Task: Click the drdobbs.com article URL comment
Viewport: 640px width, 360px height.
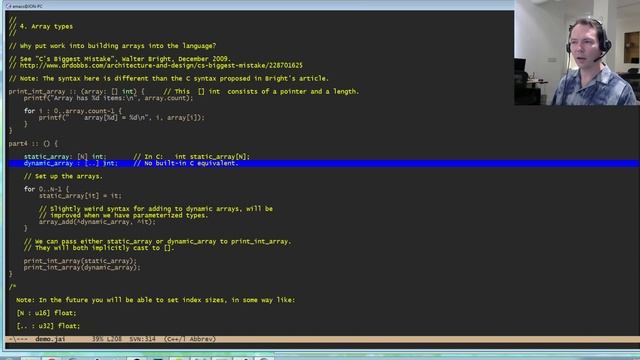Action: coord(156,66)
